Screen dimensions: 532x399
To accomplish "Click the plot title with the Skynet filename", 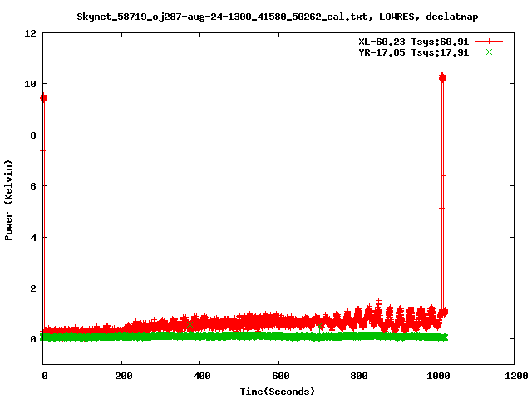I will coord(277,17).
